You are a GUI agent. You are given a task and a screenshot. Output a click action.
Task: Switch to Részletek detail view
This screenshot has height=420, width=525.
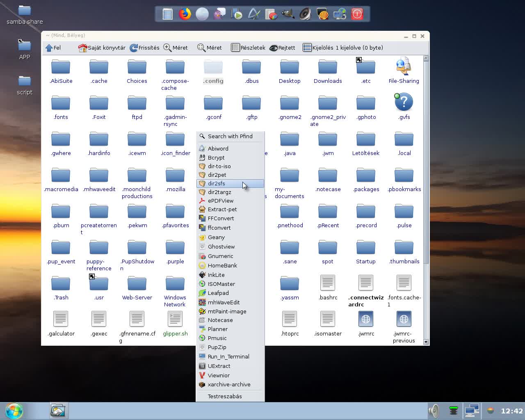coord(248,48)
